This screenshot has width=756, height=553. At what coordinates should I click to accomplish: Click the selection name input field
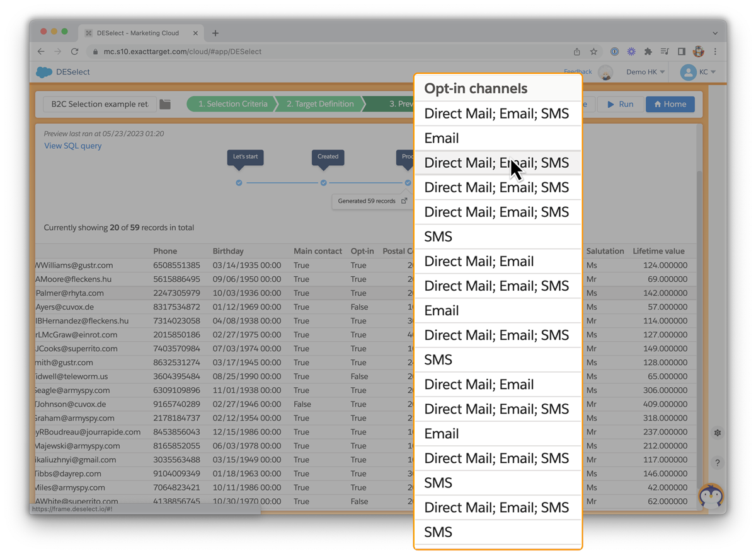point(100,104)
